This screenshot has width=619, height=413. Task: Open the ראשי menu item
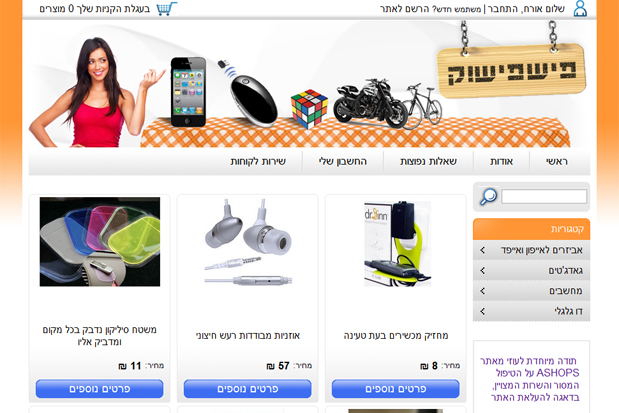[557, 161]
